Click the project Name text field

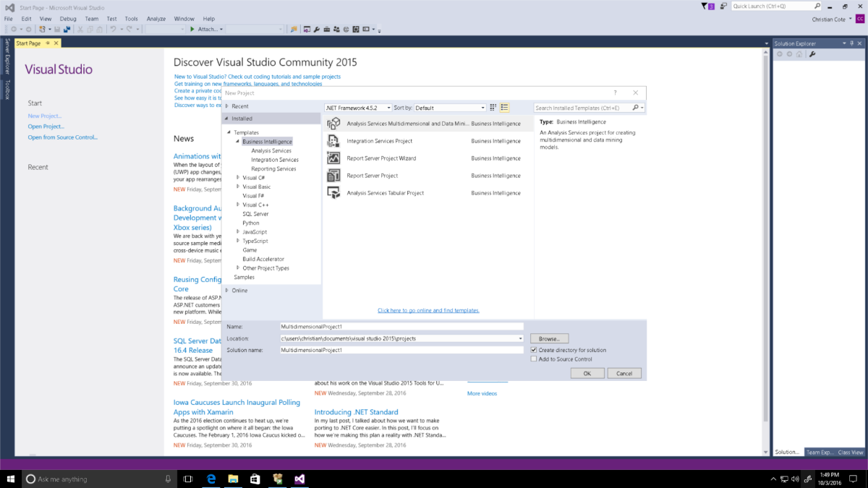[401, 327]
